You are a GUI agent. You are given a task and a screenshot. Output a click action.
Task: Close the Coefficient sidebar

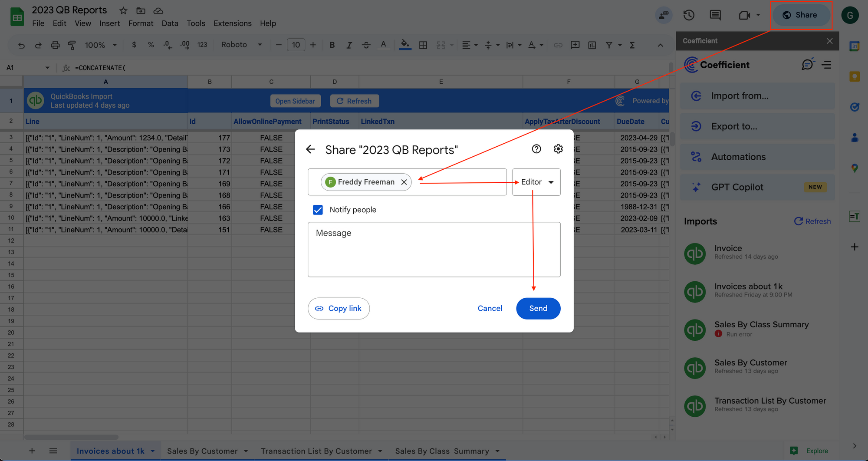[830, 41]
